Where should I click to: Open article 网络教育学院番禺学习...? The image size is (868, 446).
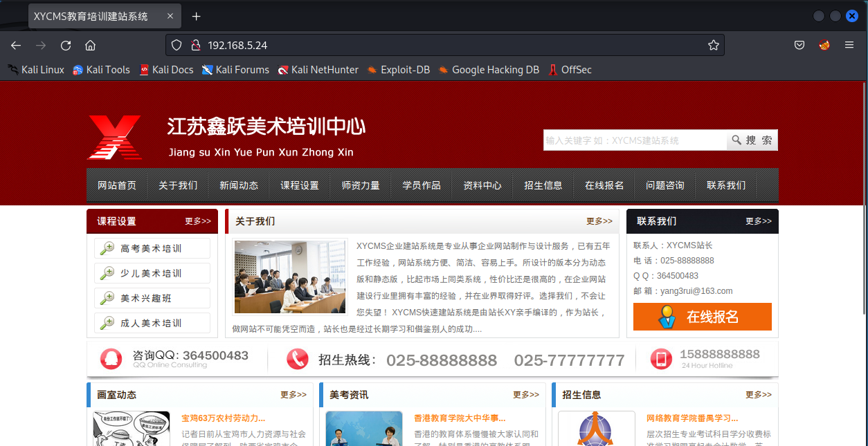[x=692, y=418]
